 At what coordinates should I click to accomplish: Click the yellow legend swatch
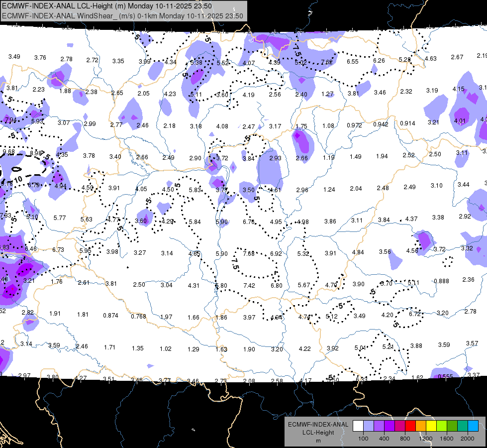point(431,426)
